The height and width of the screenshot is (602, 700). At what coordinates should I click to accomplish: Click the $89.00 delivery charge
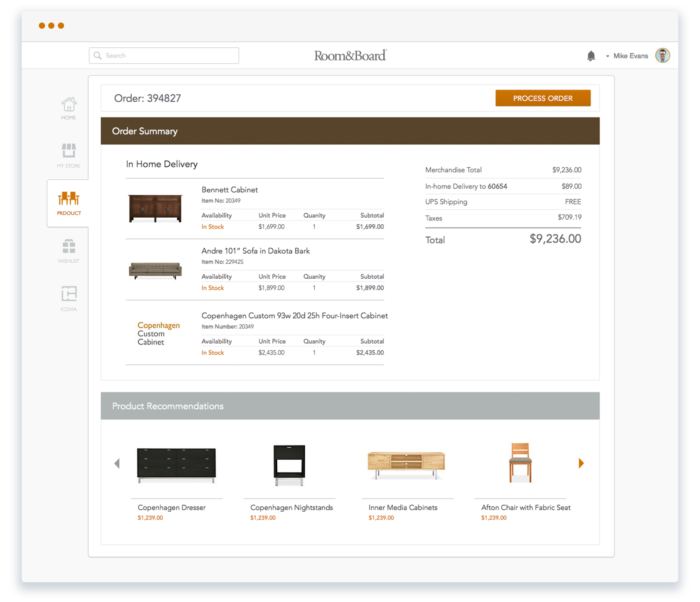click(571, 186)
